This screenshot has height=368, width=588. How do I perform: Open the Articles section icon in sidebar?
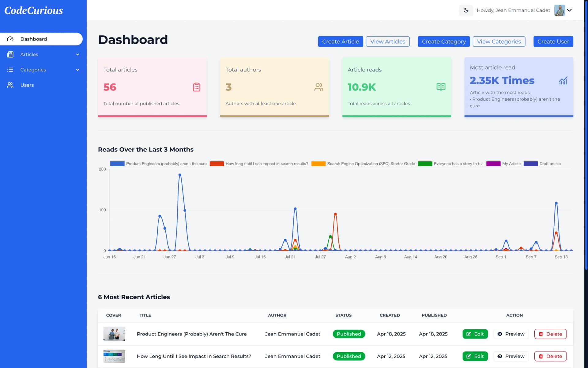[x=10, y=54]
